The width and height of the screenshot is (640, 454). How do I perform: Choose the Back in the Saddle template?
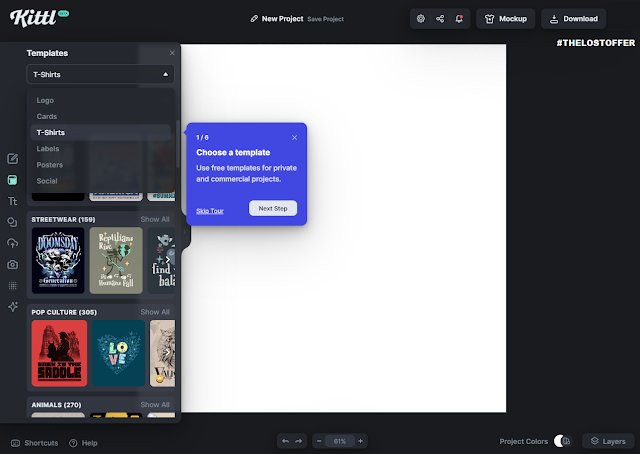click(59, 353)
